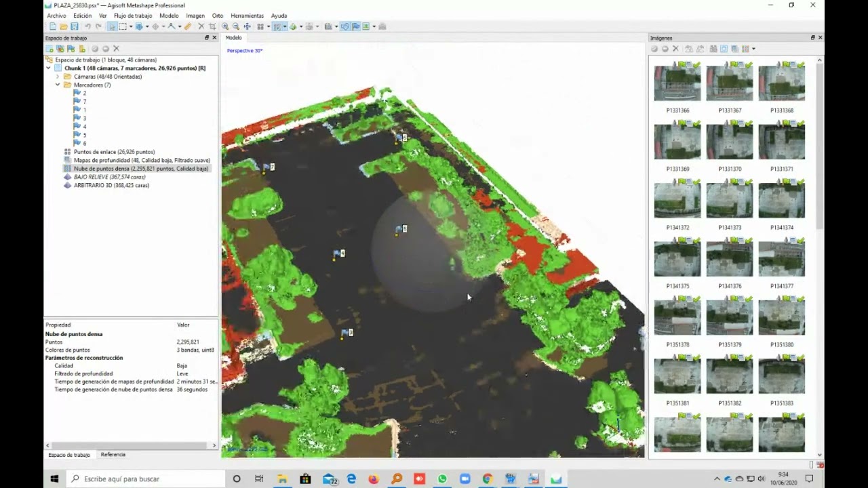The height and width of the screenshot is (488, 868).
Task: Open the Archivo menu
Action: tap(56, 16)
